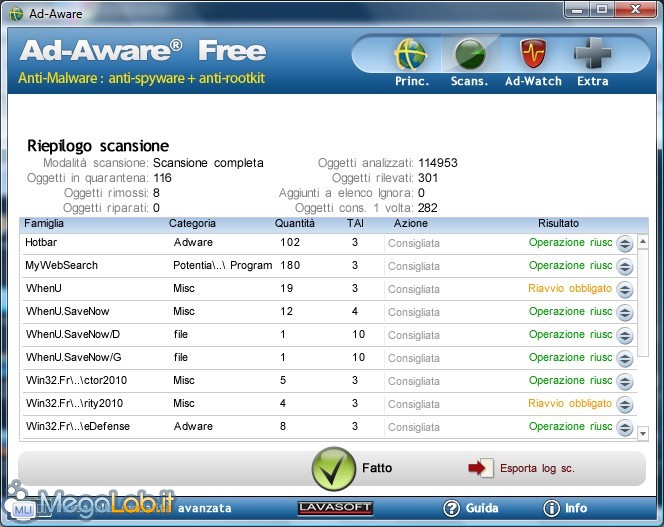
Task: Open the Princ. main page globe icon
Action: point(410,54)
